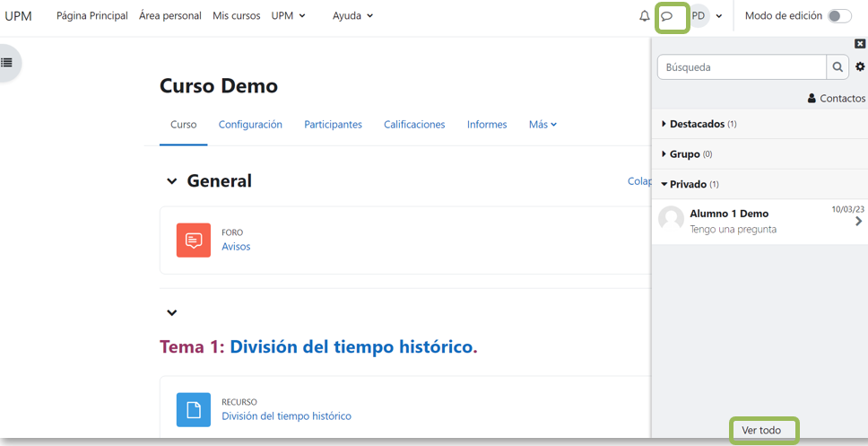Toggle the messaging drawer speech bubble icon
Image resolution: width=868 pixels, height=446 pixels.
click(x=667, y=16)
